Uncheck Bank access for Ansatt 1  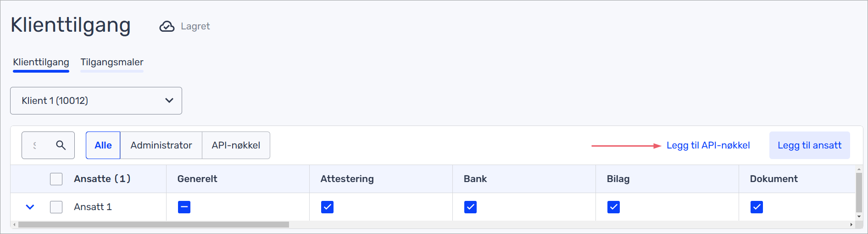(470, 207)
